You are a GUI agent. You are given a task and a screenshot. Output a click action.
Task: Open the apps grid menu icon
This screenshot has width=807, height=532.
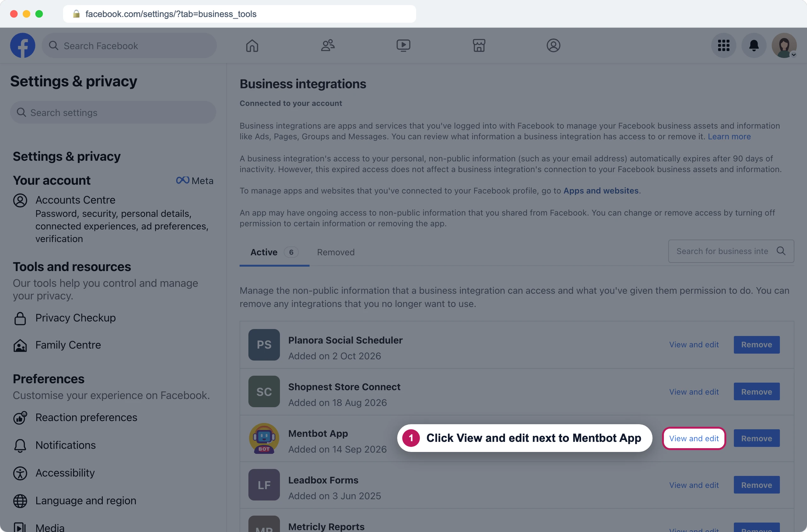point(723,45)
